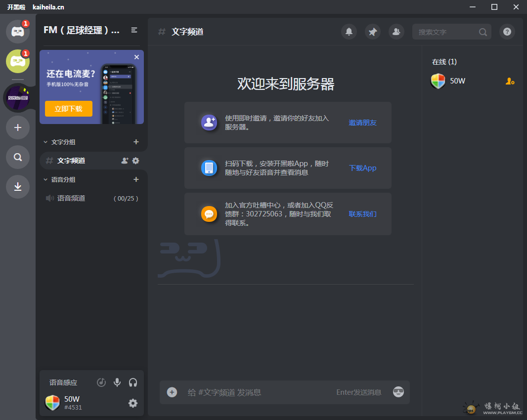Toggle the headphone output
This screenshot has width=527, height=420.
pos(133,382)
